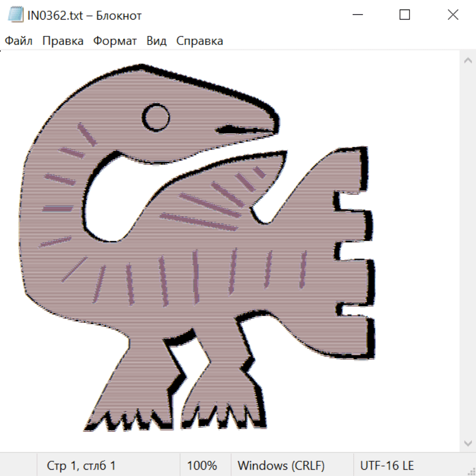
Task: Click the Windows (CRLF) status field
Action: [x=281, y=465]
